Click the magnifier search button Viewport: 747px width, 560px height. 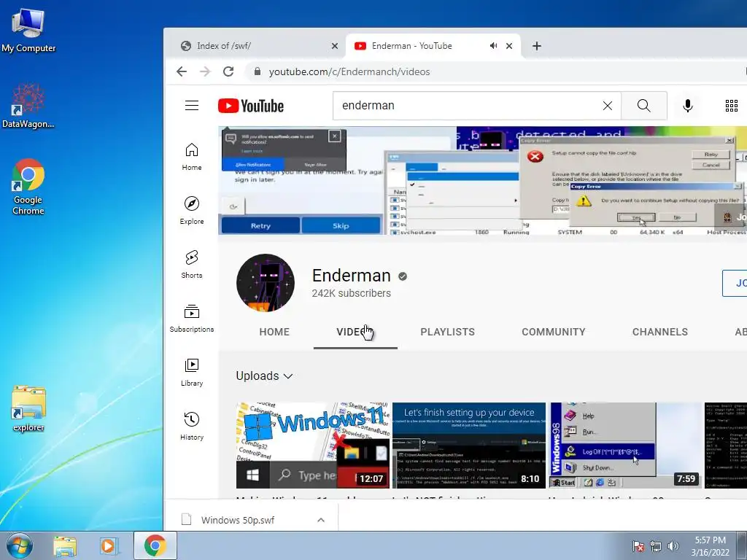coord(643,106)
